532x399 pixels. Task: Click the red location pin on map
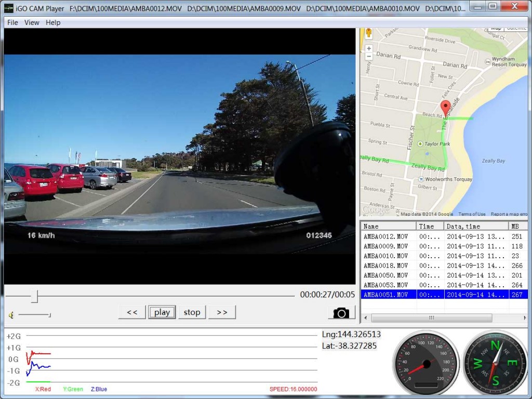(445, 108)
